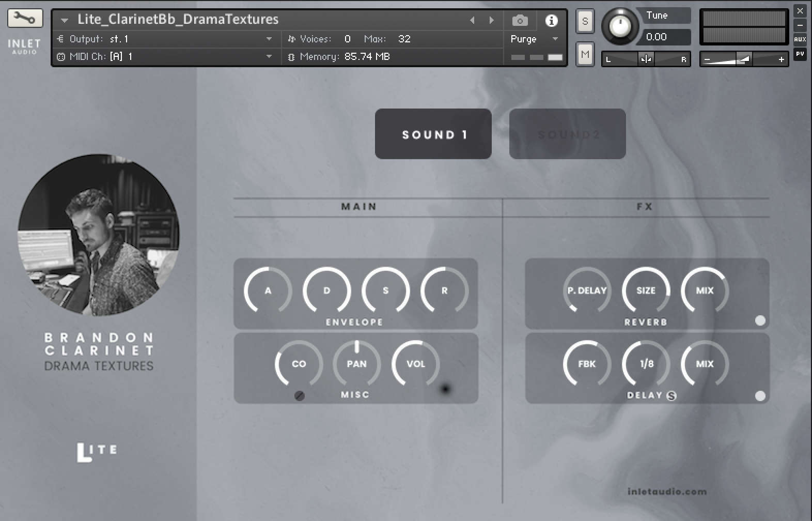Screen dimensions: 812x521
Task: Click the delay sync S icon
Action: pyautogui.click(x=672, y=396)
